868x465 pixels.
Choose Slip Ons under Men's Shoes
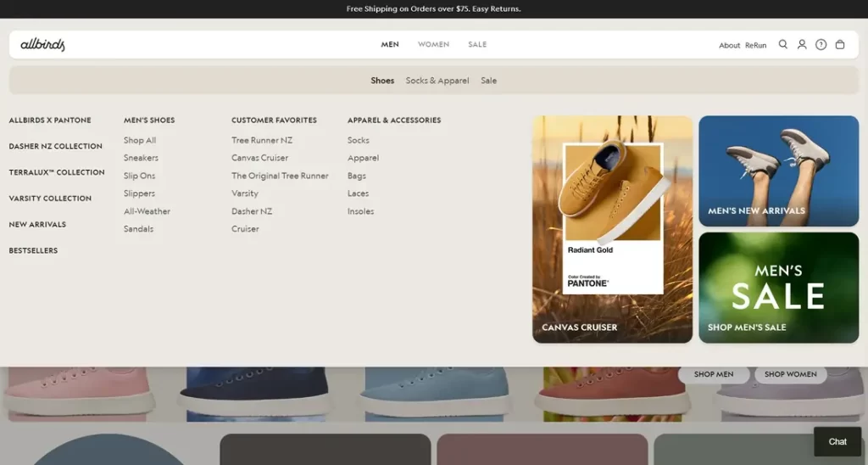pyautogui.click(x=139, y=176)
